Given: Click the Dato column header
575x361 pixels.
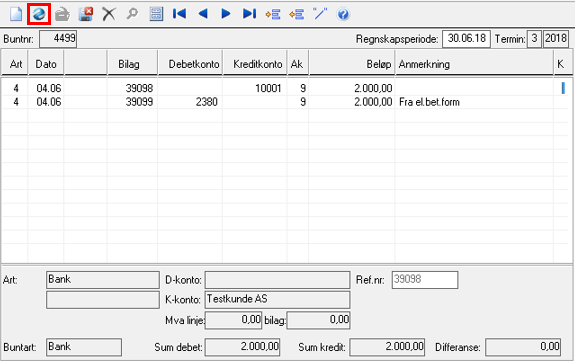Looking at the screenshot, I should 46,64.
